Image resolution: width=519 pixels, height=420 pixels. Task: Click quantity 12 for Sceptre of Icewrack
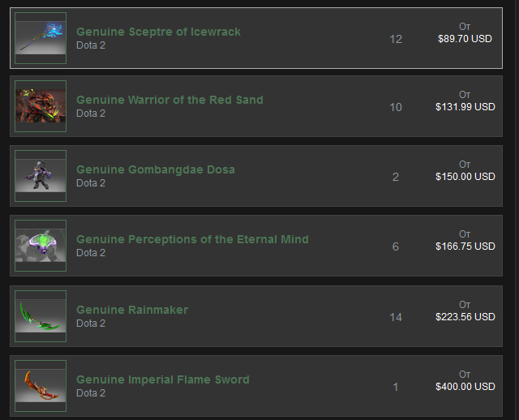click(x=396, y=39)
